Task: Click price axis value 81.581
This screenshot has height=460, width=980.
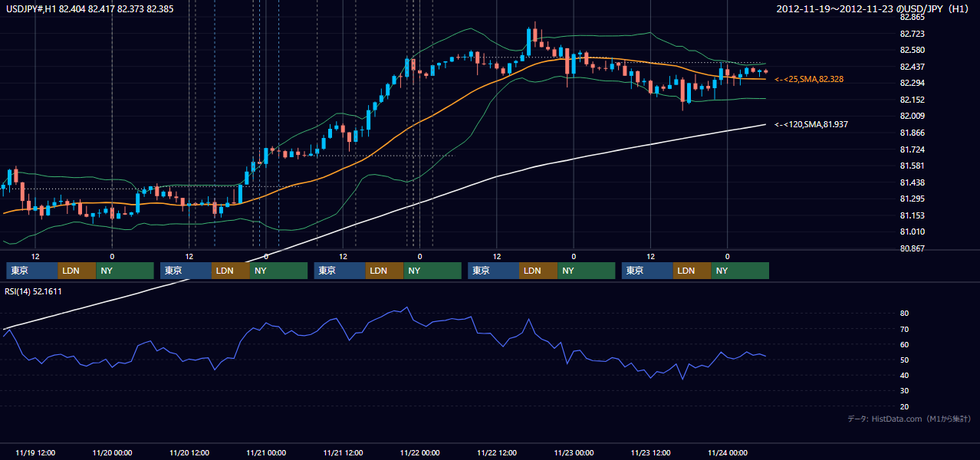Action: 913,166
